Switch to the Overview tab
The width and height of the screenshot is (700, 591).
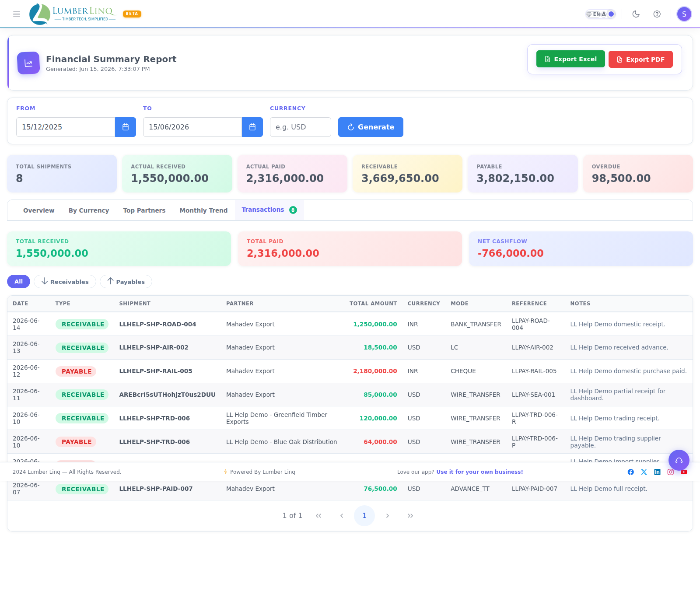coord(39,210)
